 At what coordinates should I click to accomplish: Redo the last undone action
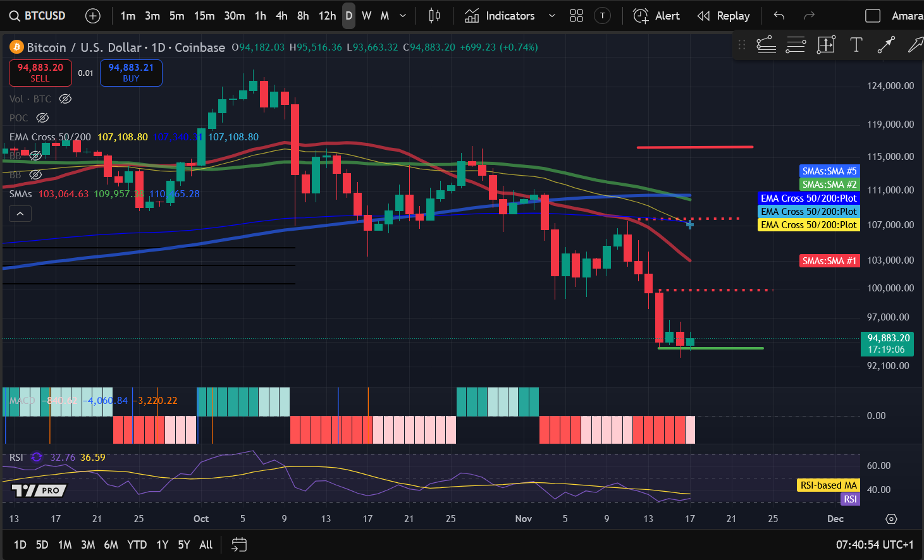click(x=809, y=16)
